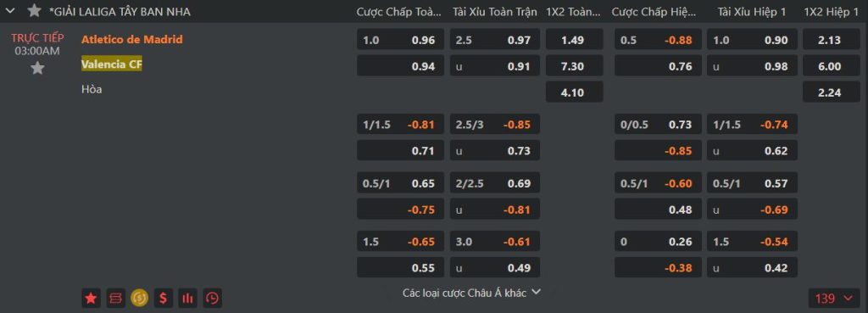Open the ticket-style icon beside red star
The height and width of the screenshot is (313, 868).
tap(115, 299)
